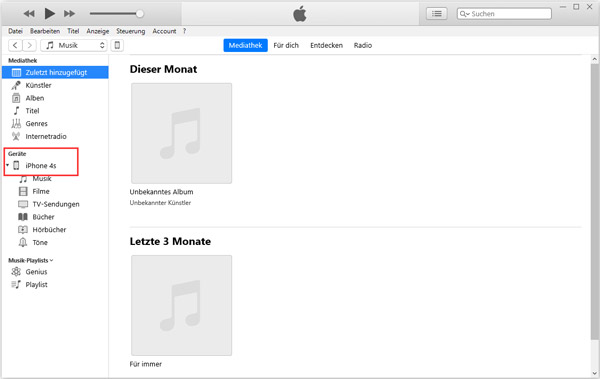This screenshot has height=379, width=600.
Task: Start playback with the play button
Action: point(49,14)
